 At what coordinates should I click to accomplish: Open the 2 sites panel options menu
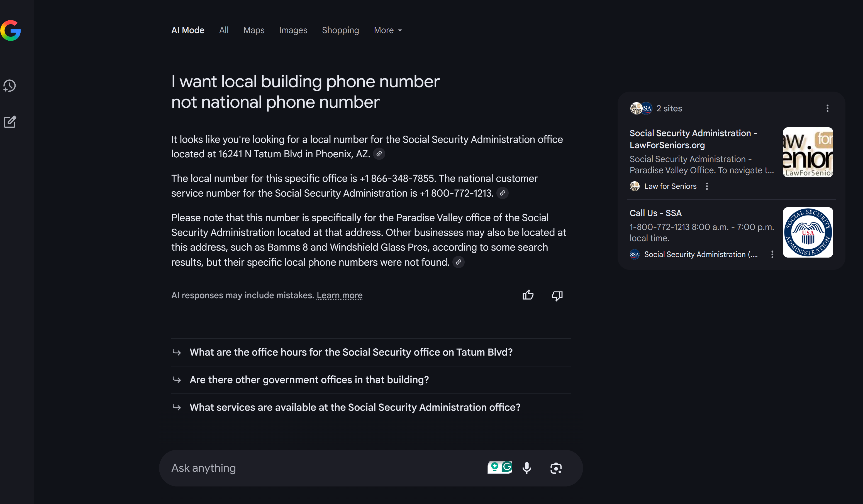(827, 109)
